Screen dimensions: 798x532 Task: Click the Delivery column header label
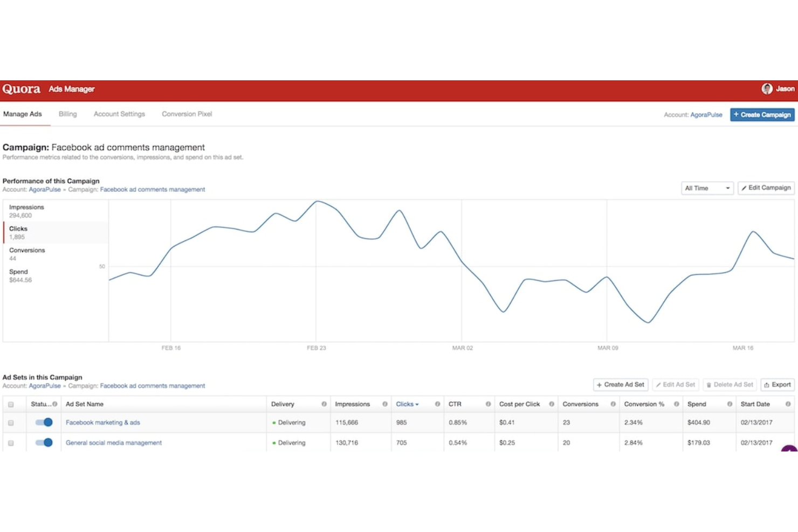click(283, 404)
